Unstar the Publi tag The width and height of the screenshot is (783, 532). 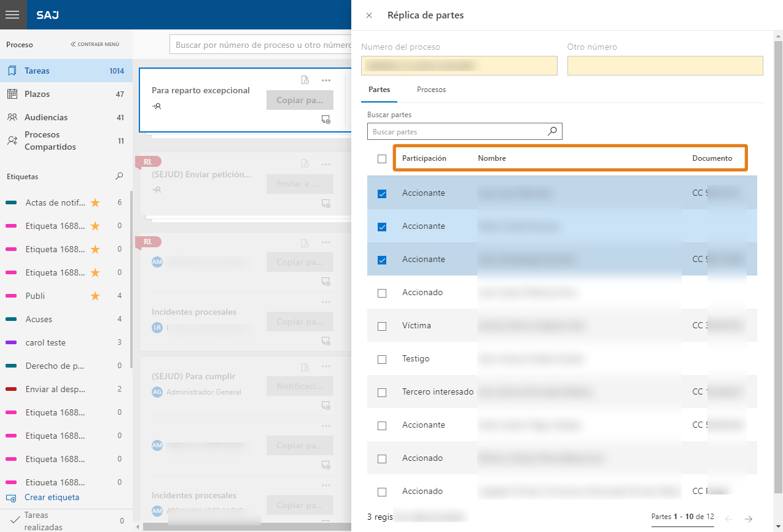(x=95, y=296)
